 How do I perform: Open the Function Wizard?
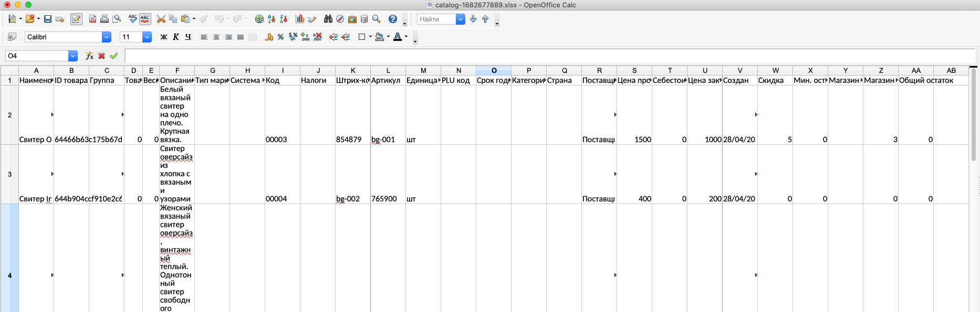pos(89,56)
